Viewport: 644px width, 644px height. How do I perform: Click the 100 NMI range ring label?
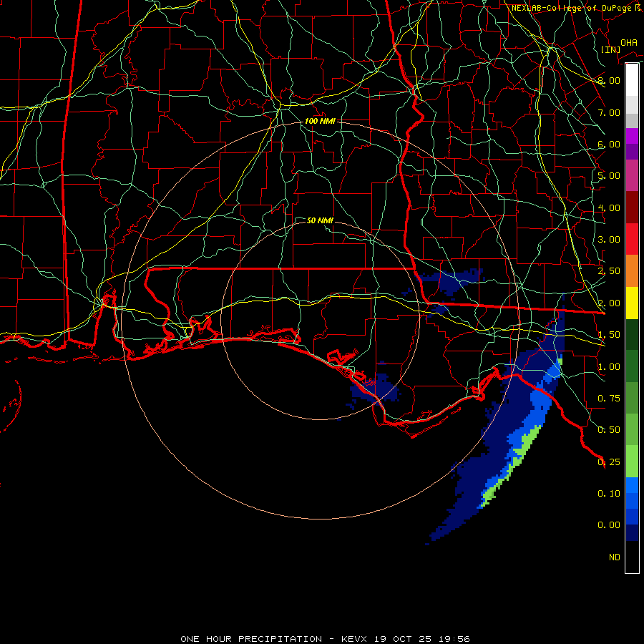(x=320, y=121)
